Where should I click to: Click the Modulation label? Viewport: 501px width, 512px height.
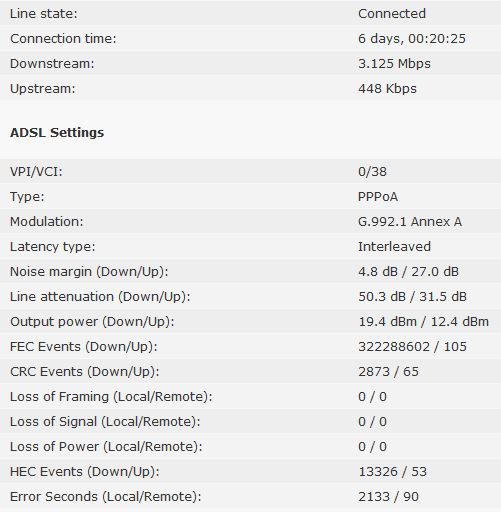47,222
